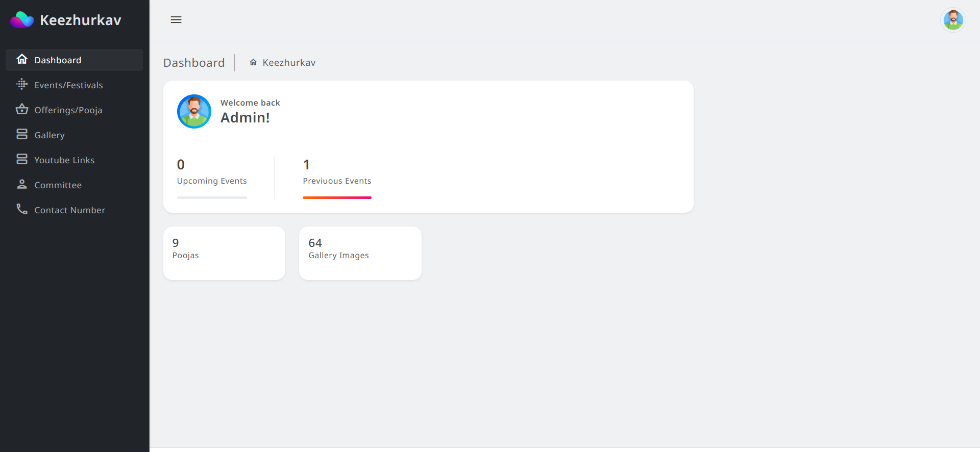Click the Committee person icon

tap(22, 185)
